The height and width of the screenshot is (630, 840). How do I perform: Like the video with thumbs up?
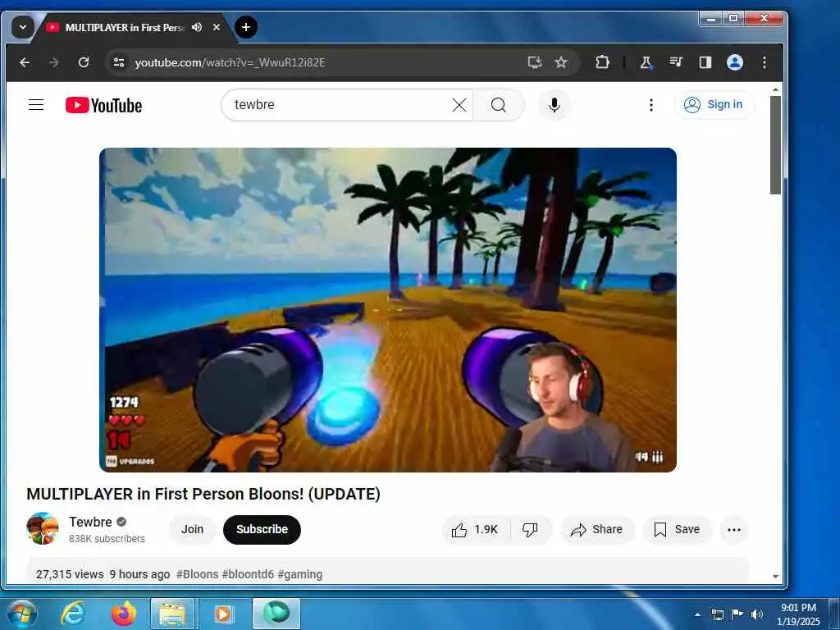[x=475, y=530]
